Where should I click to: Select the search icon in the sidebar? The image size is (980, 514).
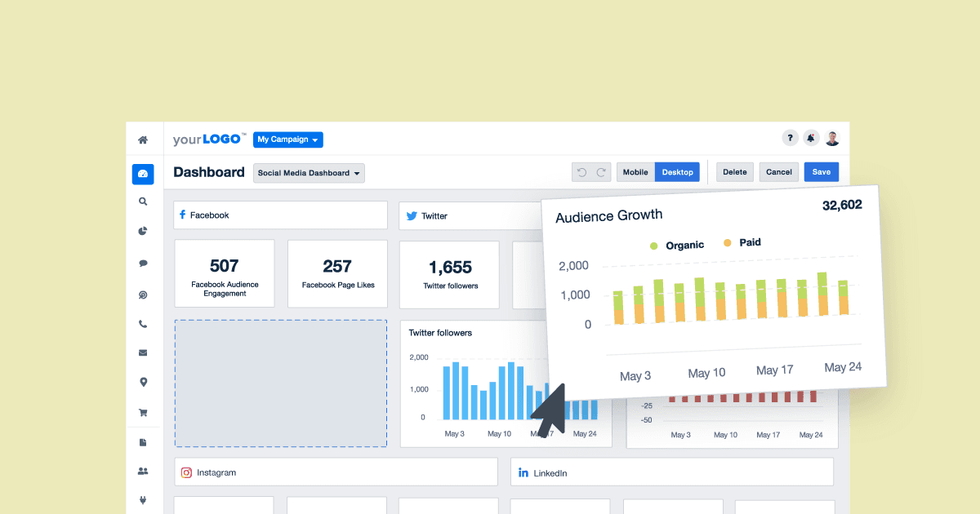click(143, 201)
